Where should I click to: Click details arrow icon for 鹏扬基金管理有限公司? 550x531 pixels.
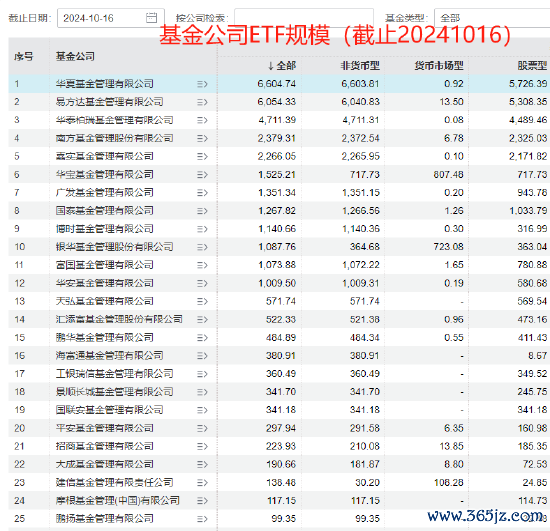click(202, 519)
